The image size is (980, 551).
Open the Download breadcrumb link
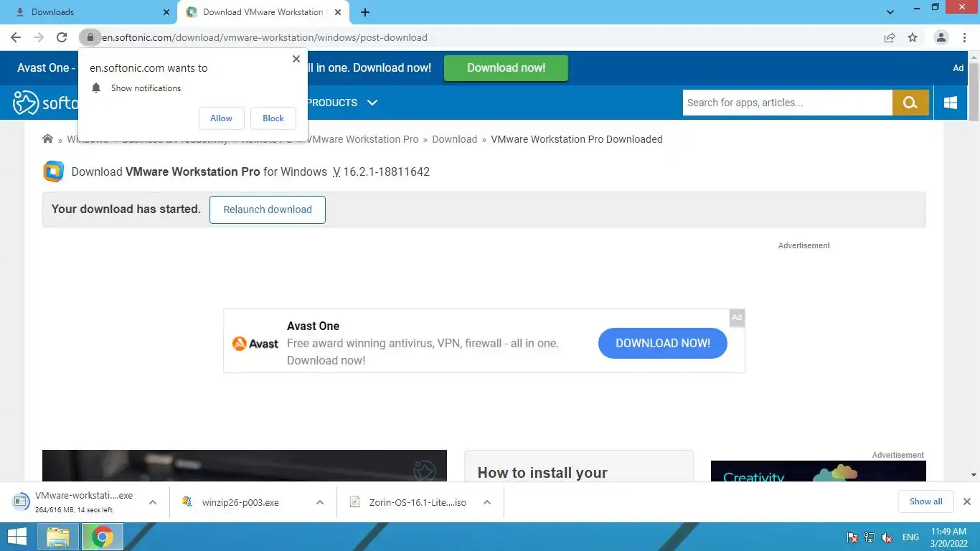click(x=455, y=139)
